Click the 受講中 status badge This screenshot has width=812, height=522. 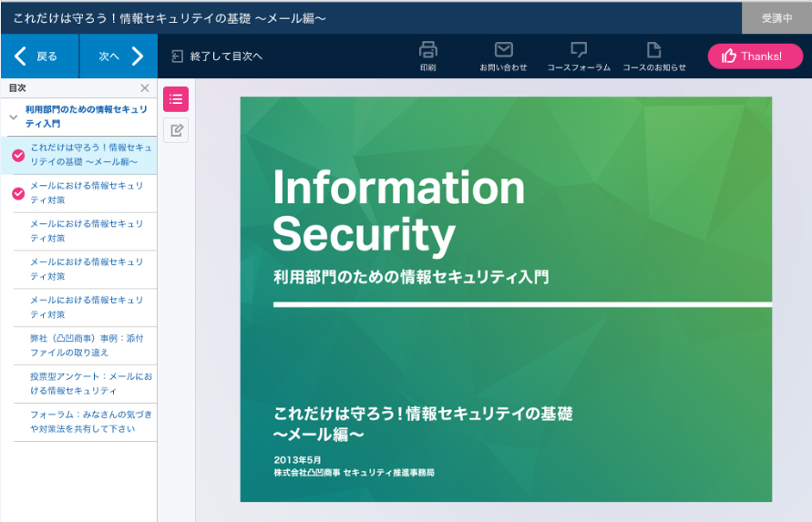[x=776, y=18]
